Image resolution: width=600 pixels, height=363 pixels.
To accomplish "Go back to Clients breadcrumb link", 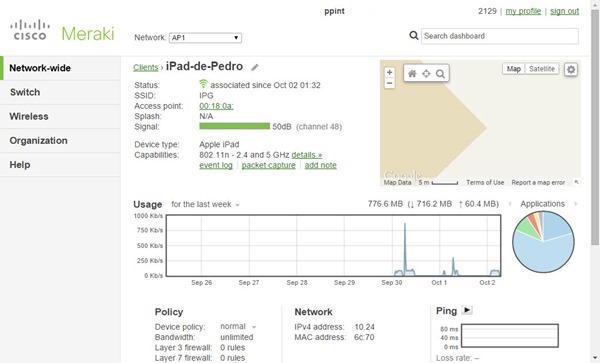I will (145, 68).
